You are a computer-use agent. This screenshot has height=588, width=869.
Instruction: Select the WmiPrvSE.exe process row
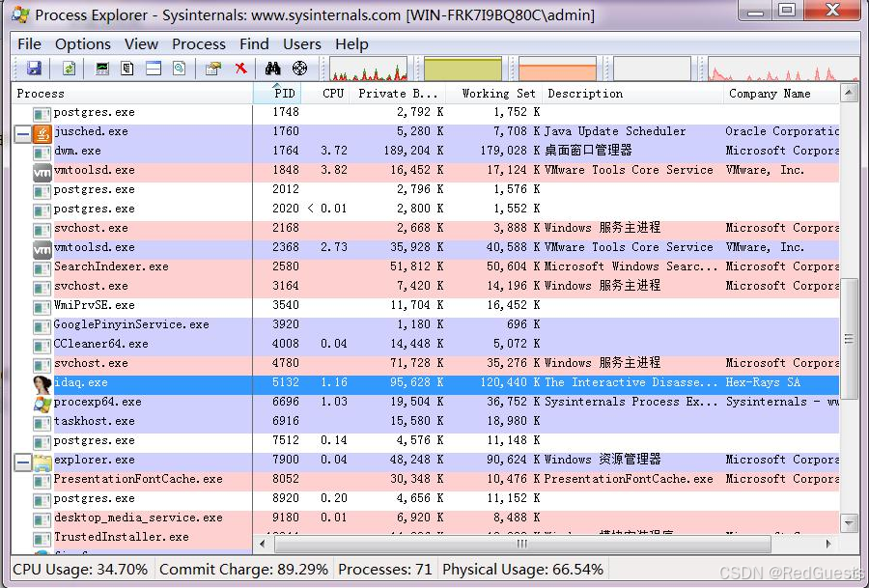(425, 308)
